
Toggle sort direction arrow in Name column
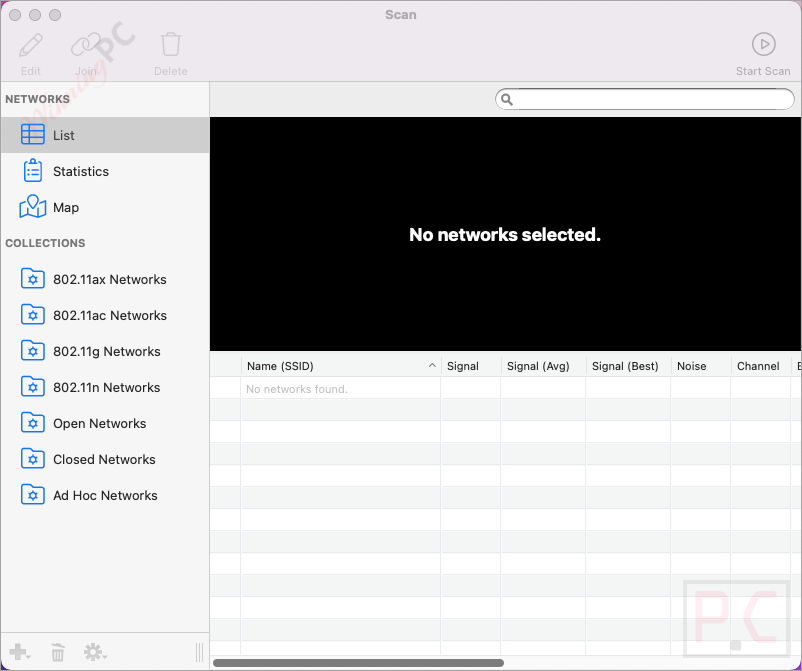tap(432, 365)
